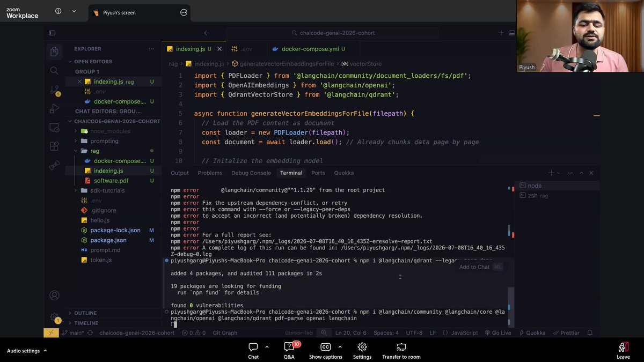Collapse the CHAICODE-GENAI-2026-COHORT folder section

tap(116, 121)
